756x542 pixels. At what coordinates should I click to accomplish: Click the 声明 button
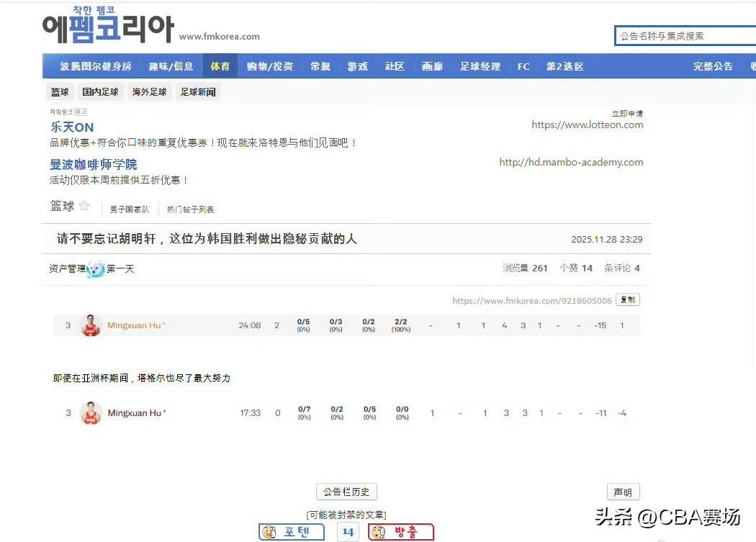(x=623, y=492)
